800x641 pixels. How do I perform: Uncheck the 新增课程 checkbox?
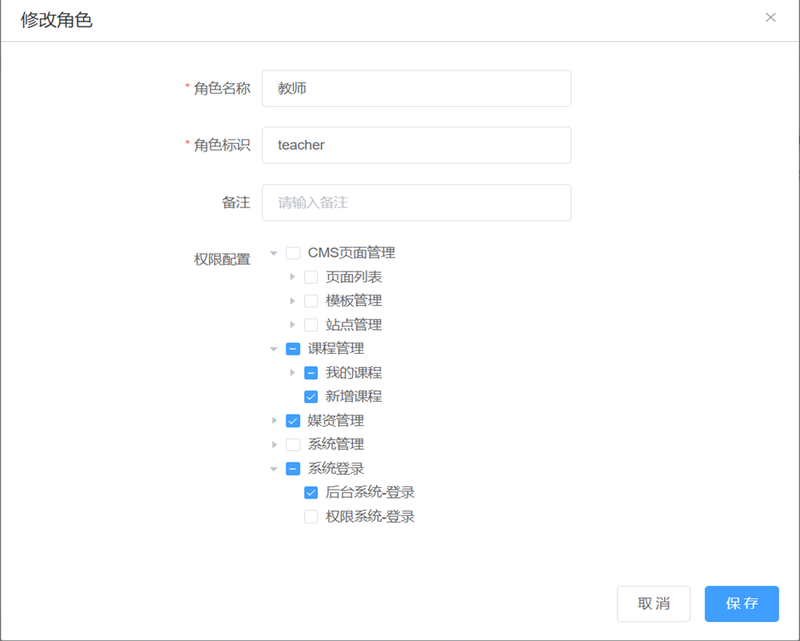(311, 397)
